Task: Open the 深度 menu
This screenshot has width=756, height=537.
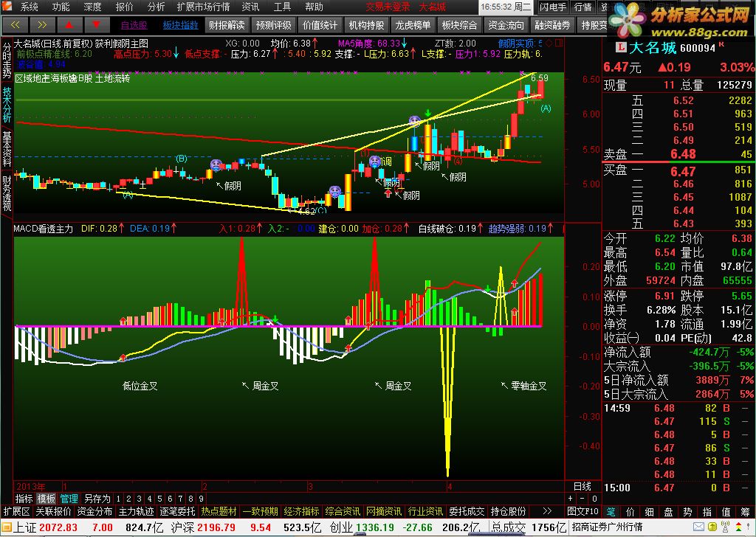Action: point(92,7)
